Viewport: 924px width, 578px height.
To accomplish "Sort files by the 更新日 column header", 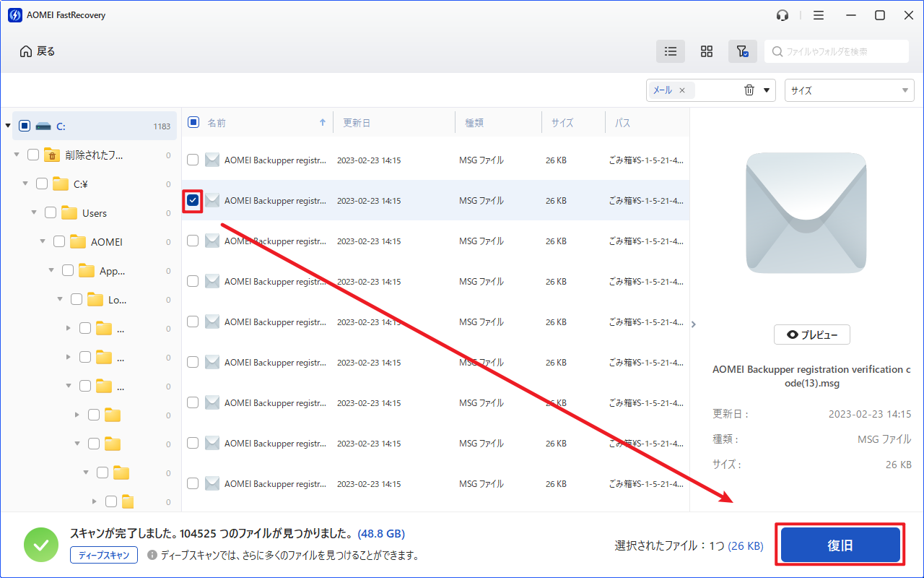I will pos(357,123).
